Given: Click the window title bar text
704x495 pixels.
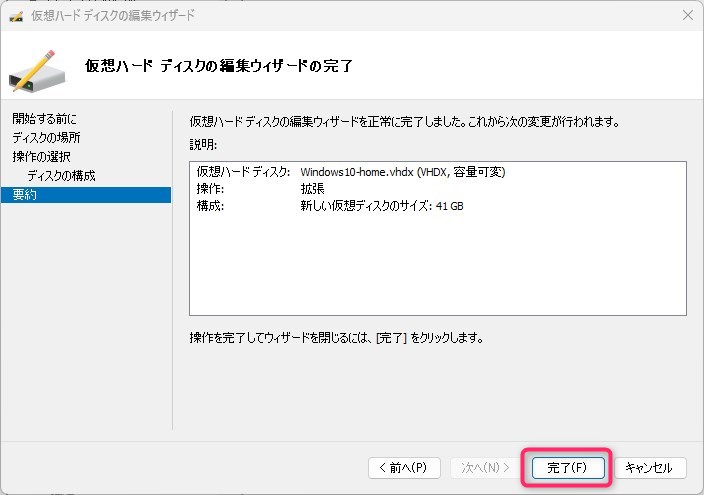Looking at the screenshot, I should pos(113,15).
